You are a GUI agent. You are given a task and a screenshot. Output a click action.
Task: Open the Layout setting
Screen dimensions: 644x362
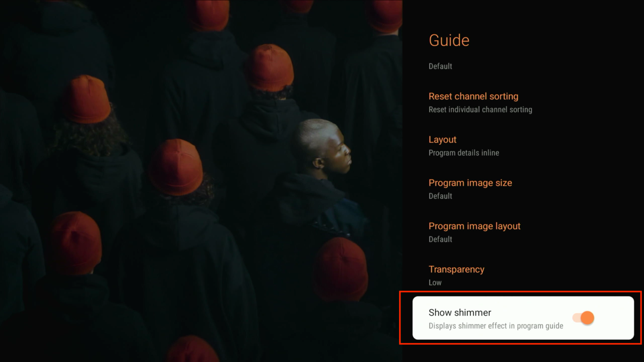coord(442,139)
